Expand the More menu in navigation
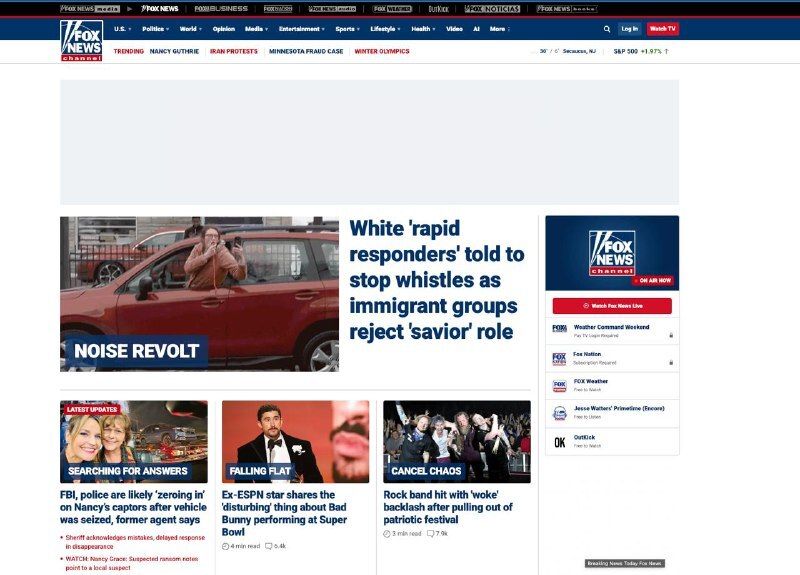Image resolution: width=800 pixels, height=575 pixels. (x=499, y=29)
